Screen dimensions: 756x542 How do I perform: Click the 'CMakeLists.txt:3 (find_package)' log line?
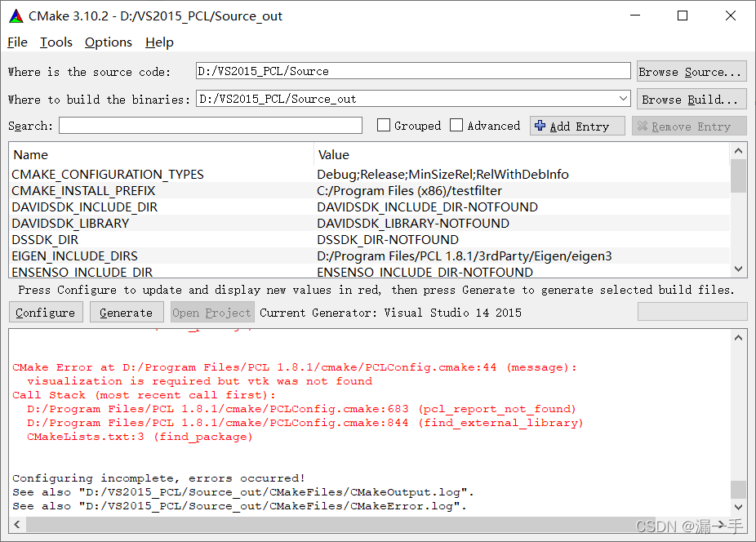click(140, 437)
